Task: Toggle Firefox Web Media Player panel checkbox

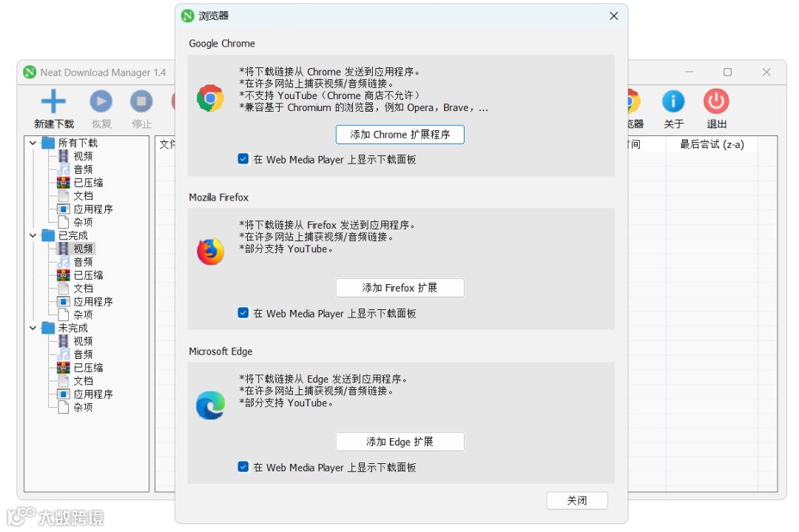Action: [x=243, y=313]
